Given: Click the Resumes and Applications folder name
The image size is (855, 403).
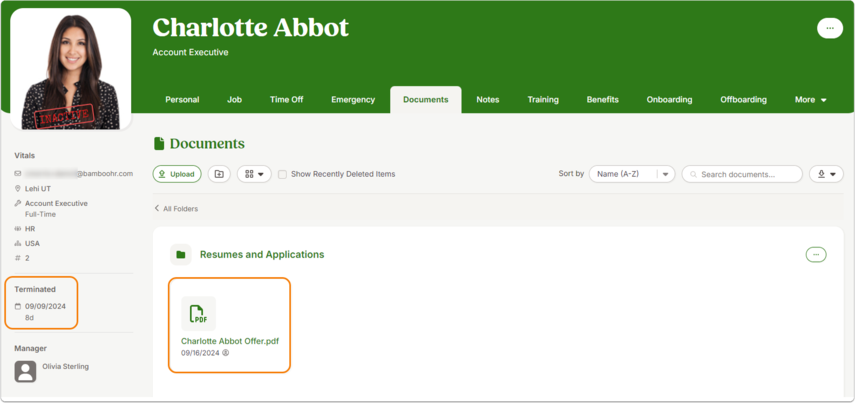Looking at the screenshot, I should pos(262,255).
